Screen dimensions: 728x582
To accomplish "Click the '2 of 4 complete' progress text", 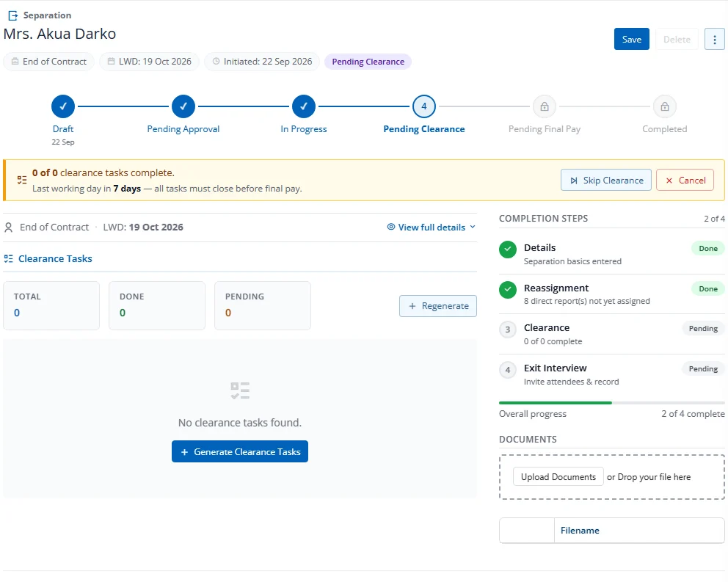I will (693, 414).
